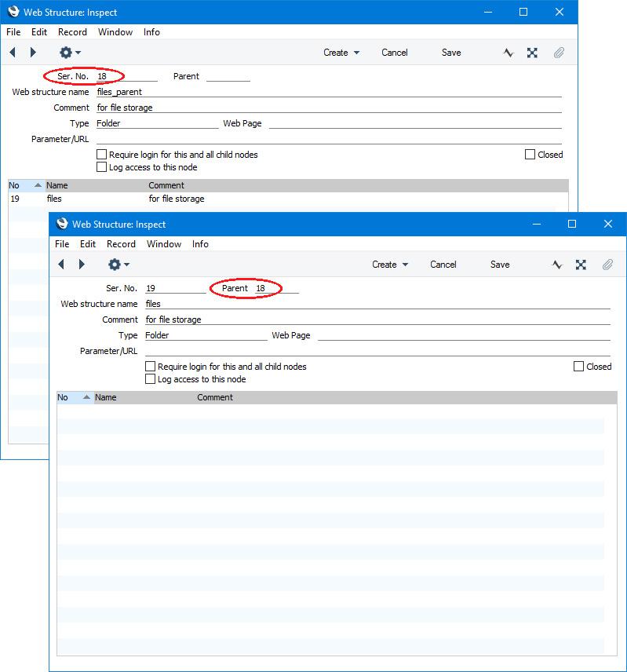Click the expand arrows icon in files_parent window
The height and width of the screenshot is (672, 627).
point(532,53)
